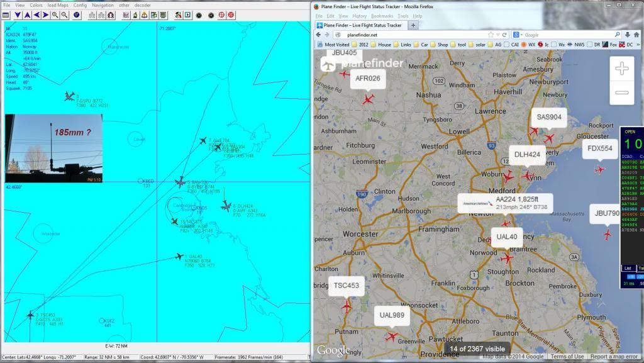Open Firefox Bookmarks menu

pyautogui.click(x=382, y=16)
